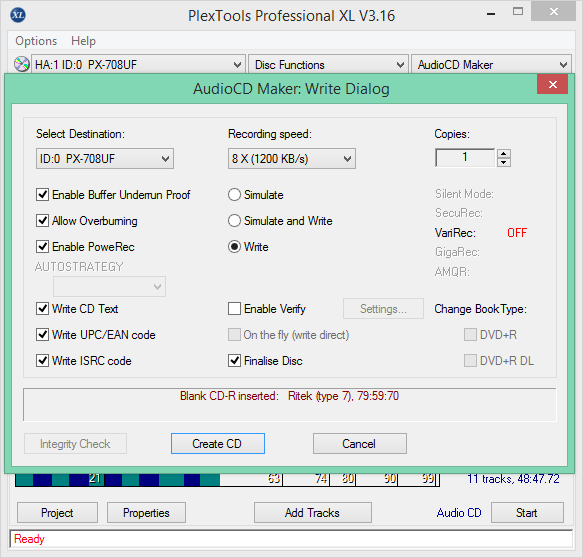Screen dimensions: 583x558
Task: Expand the Recording speed dropdown
Action: (292, 159)
